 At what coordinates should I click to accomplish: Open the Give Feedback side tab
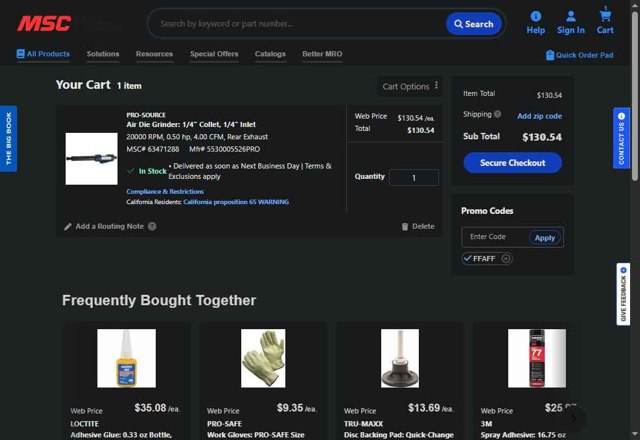tap(623, 294)
